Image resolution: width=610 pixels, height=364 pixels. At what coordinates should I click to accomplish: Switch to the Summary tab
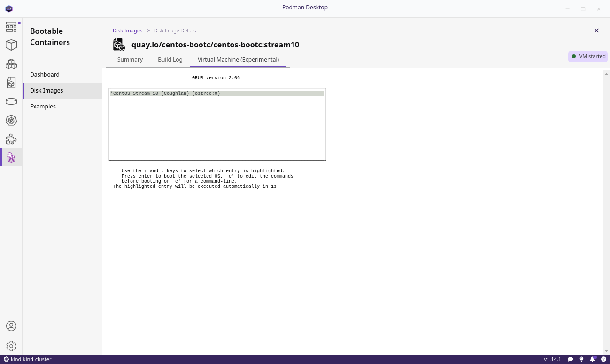130,59
